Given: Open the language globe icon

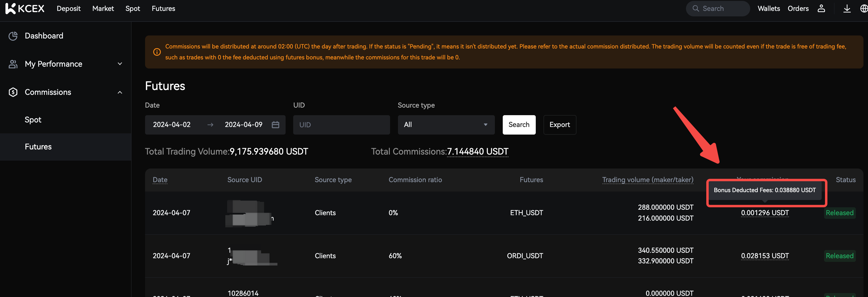Looking at the screenshot, I should 863,8.
